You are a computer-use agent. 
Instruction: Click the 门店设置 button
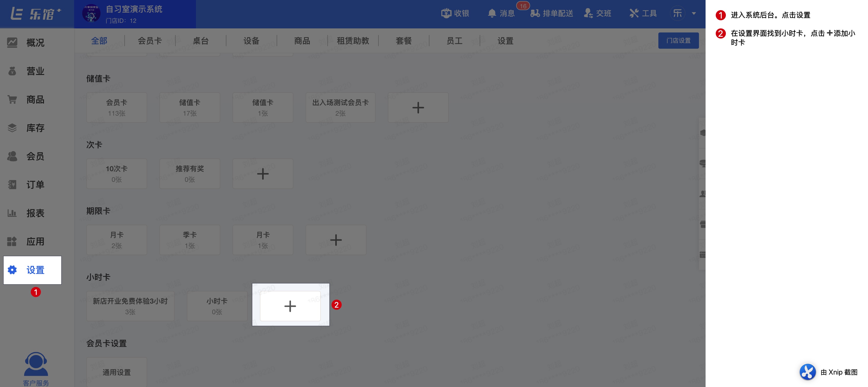click(x=678, y=40)
